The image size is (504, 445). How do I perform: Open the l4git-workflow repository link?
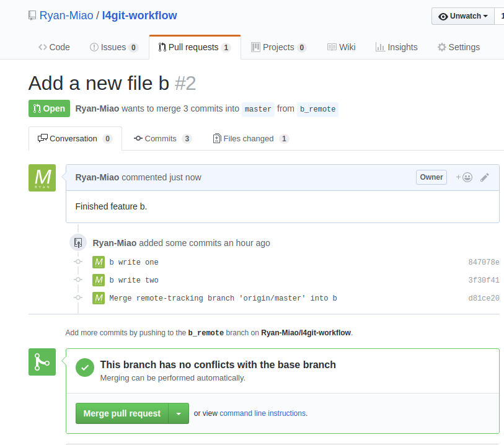pyautogui.click(x=139, y=15)
